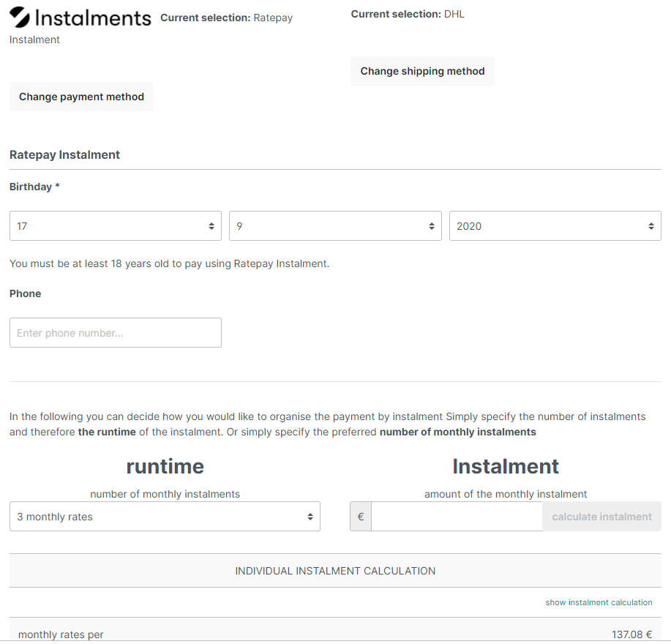Click the 137.08 € monthly rate value

tap(631, 634)
